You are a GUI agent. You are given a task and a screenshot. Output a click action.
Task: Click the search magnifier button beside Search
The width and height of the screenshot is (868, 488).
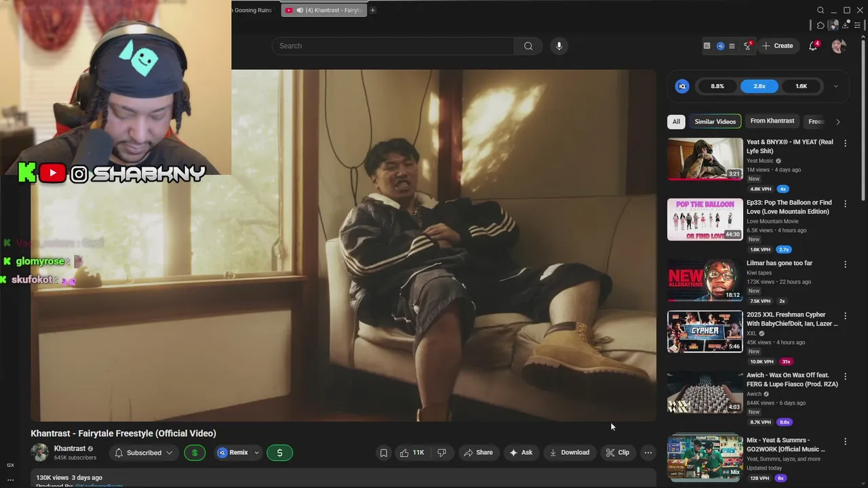click(528, 46)
